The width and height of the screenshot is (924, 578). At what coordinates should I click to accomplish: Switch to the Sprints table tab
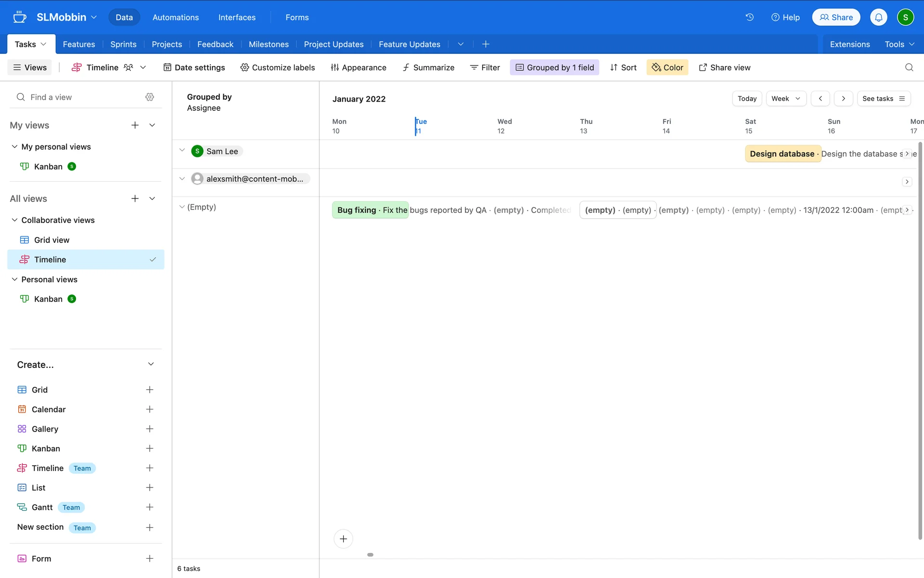click(123, 44)
